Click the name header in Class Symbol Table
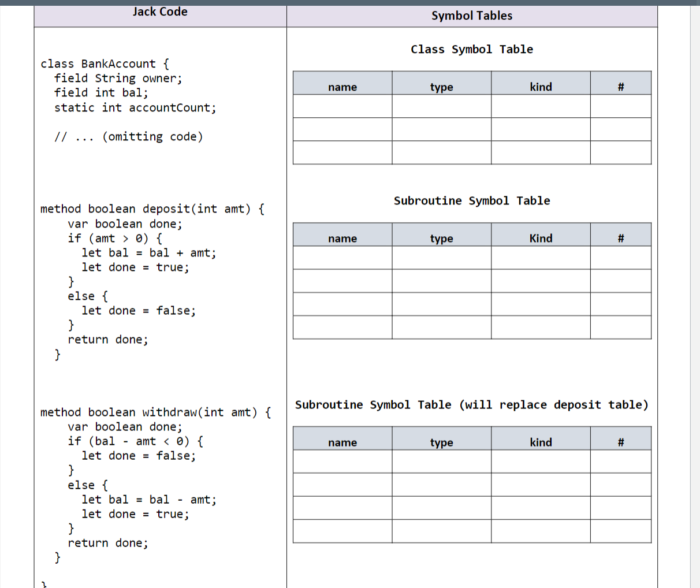The height and width of the screenshot is (588, 700). [342, 87]
